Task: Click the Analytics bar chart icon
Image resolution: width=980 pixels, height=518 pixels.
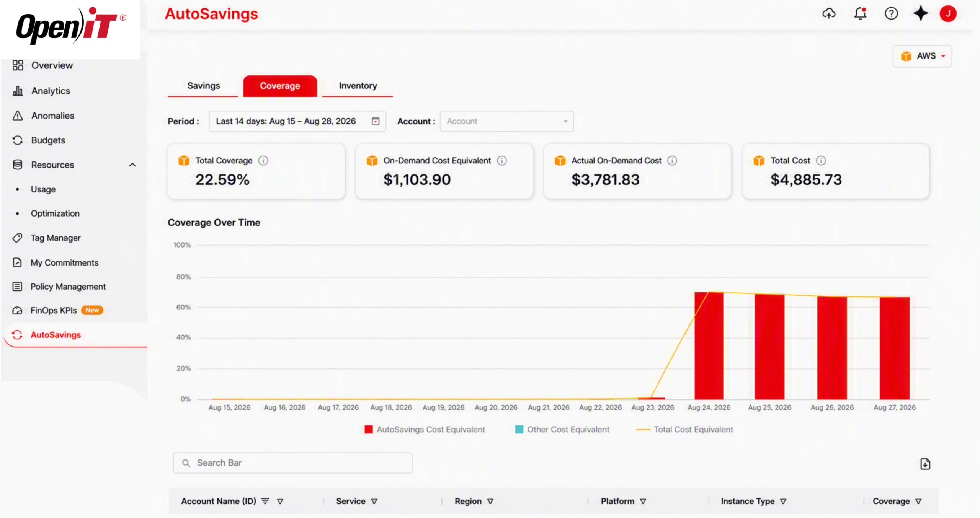Action: pyautogui.click(x=18, y=91)
